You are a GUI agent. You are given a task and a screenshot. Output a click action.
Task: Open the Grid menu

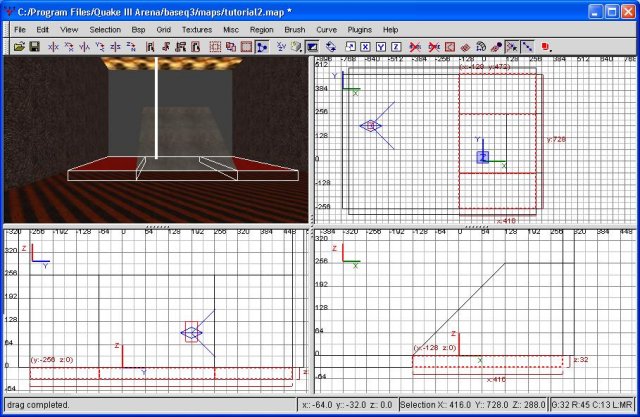click(x=163, y=30)
